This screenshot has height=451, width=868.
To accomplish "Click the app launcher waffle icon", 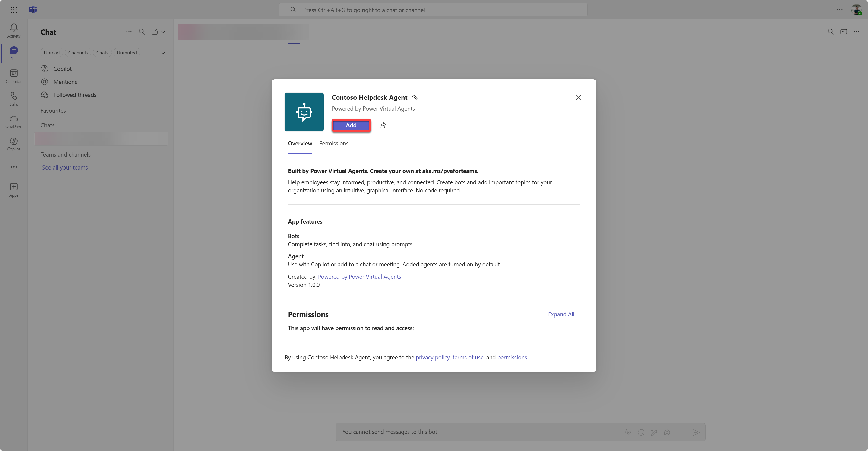I will 14,10.
